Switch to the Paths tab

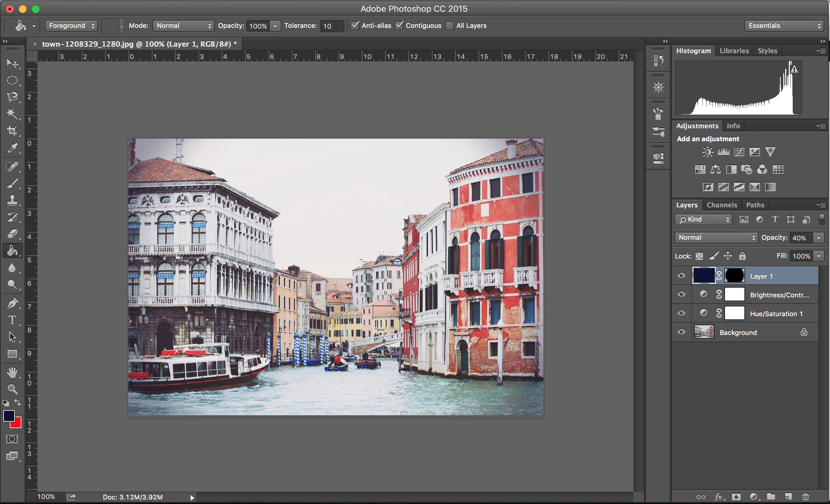[755, 205]
